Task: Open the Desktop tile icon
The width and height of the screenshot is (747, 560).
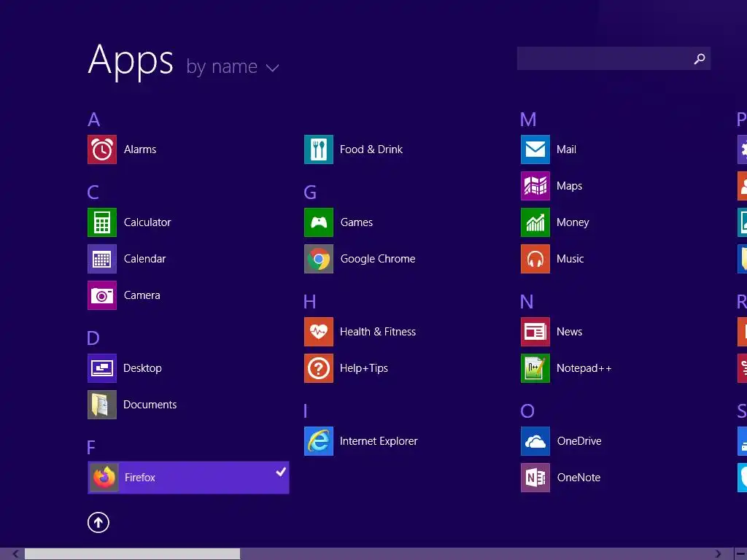Action: [x=102, y=368]
